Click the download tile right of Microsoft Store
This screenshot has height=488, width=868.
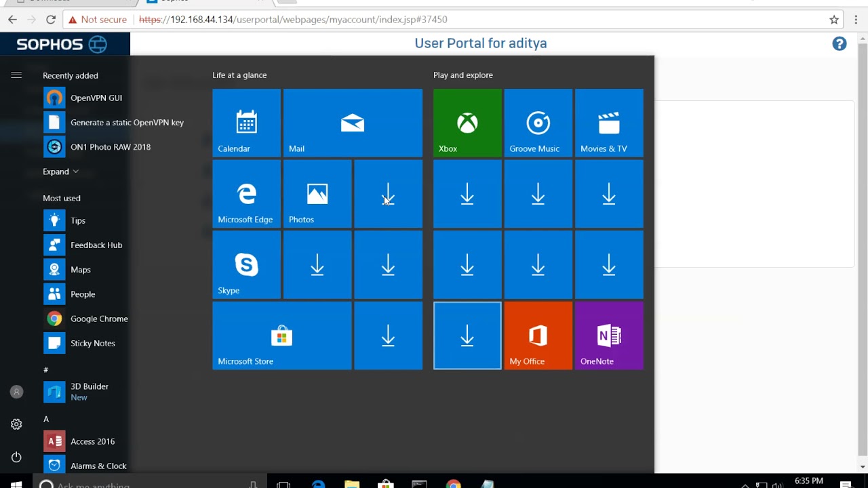[388, 335]
